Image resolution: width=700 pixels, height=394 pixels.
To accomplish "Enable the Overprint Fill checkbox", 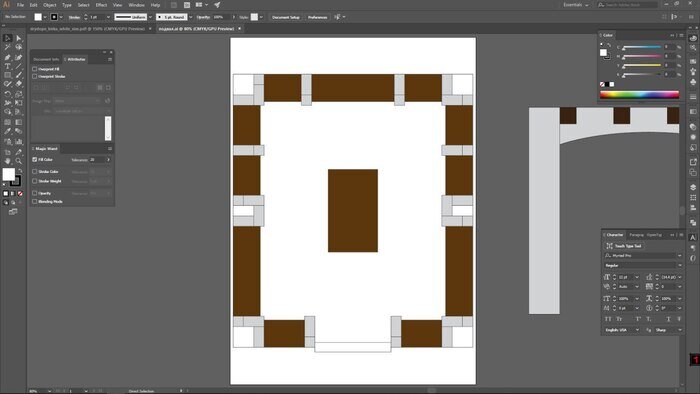I will tap(35, 69).
